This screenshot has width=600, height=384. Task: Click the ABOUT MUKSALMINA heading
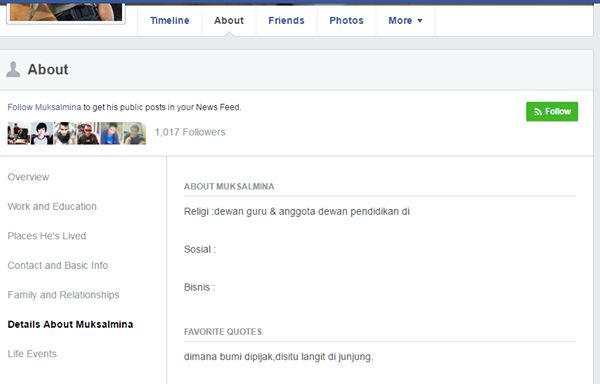(229, 187)
